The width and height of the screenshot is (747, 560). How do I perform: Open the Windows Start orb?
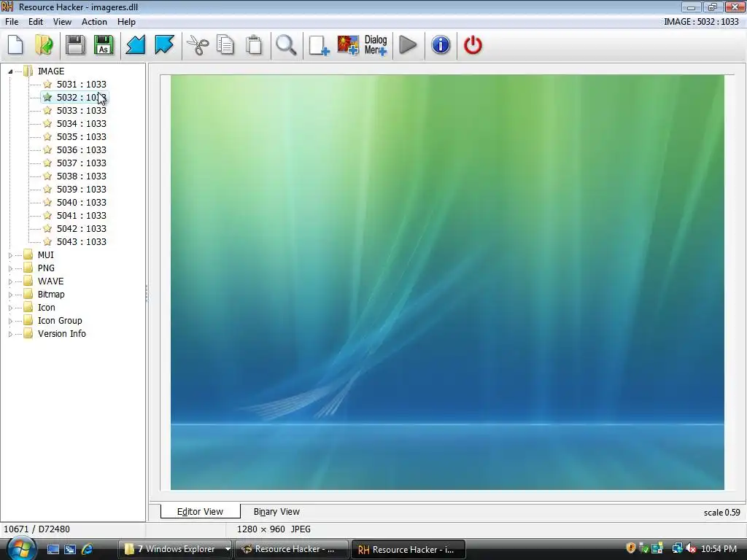21,549
